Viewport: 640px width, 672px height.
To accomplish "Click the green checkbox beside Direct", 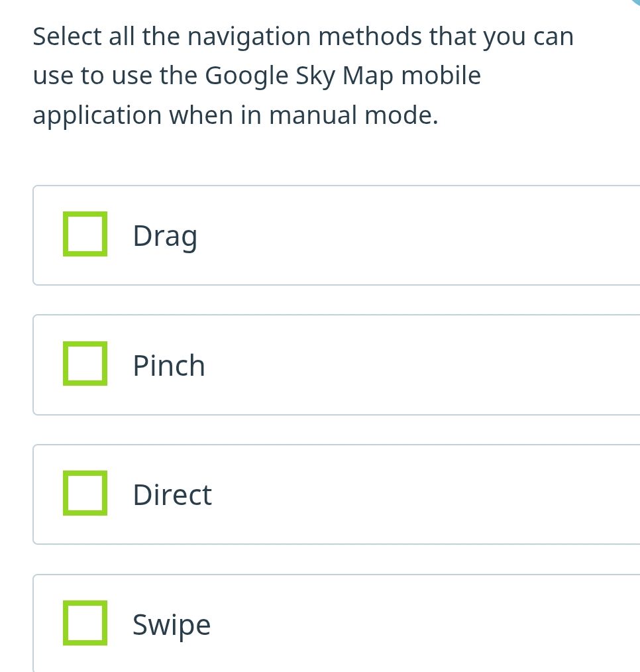I will [85, 493].
